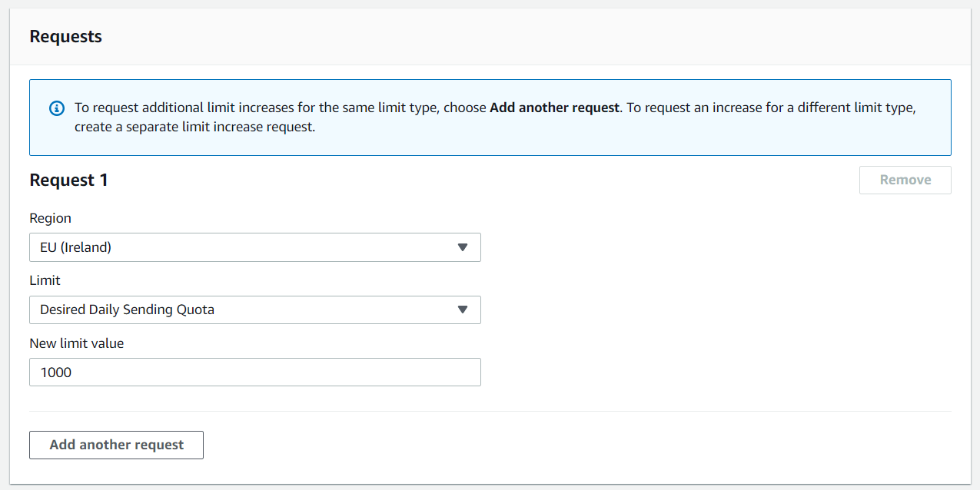Screen dimensions: 980x490
Task: Expand the Region dropdown arrow
Action: 462,247
